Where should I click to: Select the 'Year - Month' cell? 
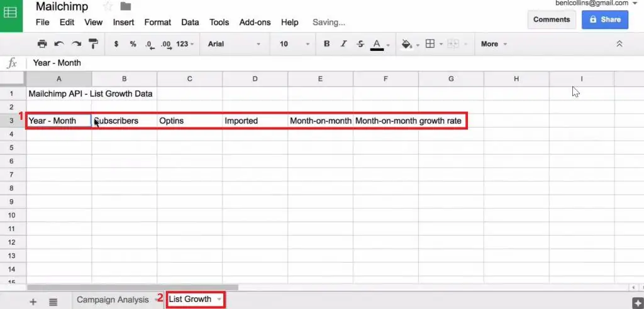(59, 121)
